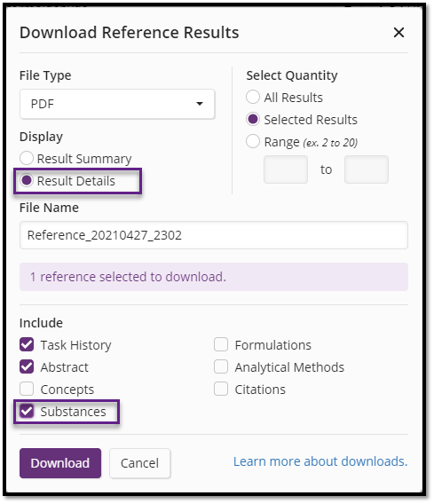Click the File Name text field
Screen dimensions: 434x504
214,235
